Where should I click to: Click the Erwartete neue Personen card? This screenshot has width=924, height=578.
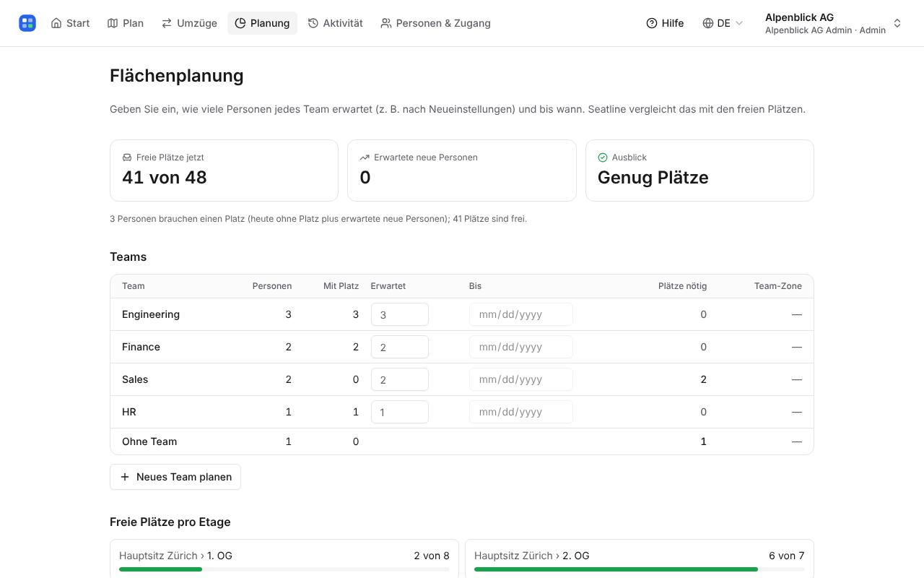coord(462,171)
